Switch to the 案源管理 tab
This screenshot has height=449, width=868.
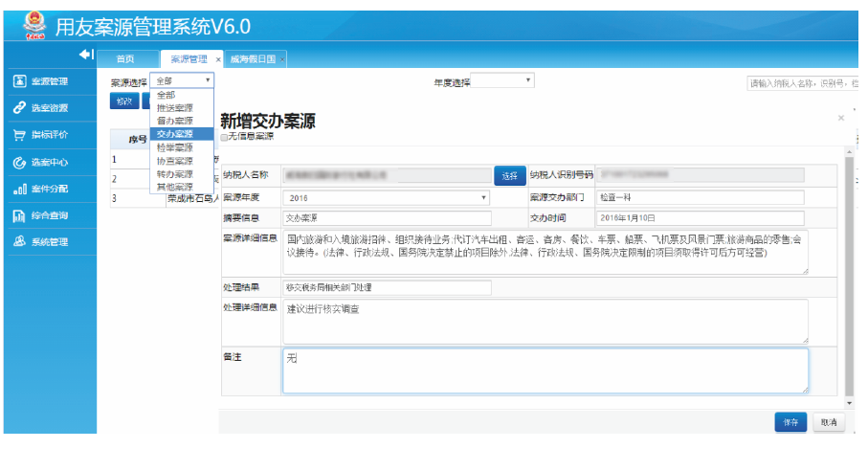click(x=189, y=59)
